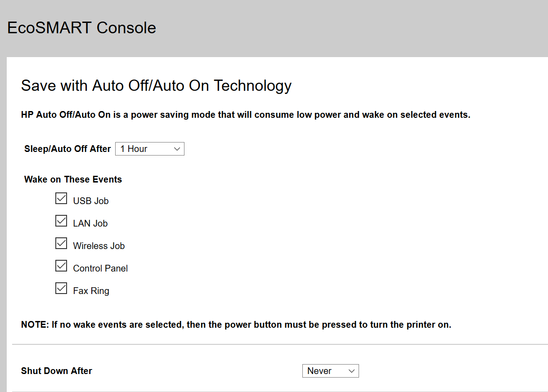Click the EcoSMART Console title
The height and width of the screenshot is (392, 548).
(x=81, y=27)
